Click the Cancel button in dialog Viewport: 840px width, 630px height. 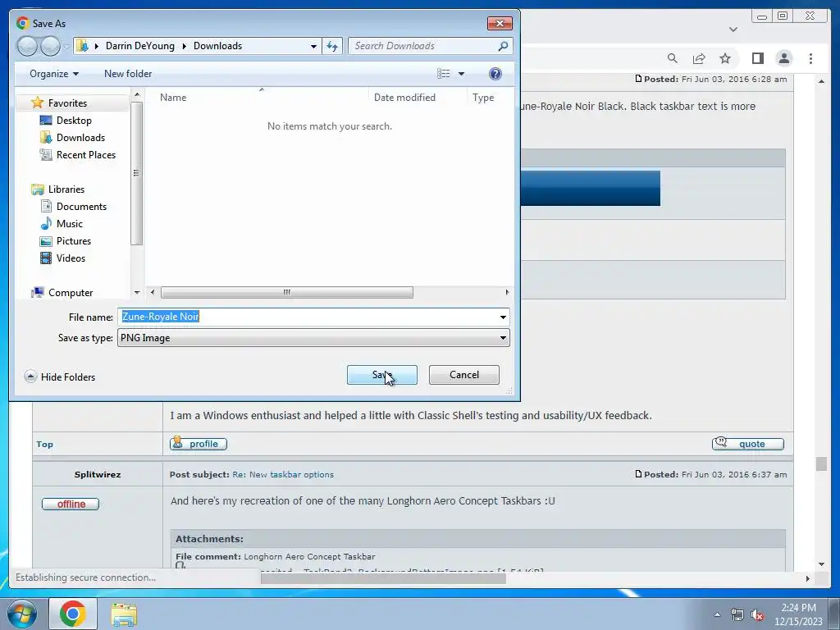(464, 375)
